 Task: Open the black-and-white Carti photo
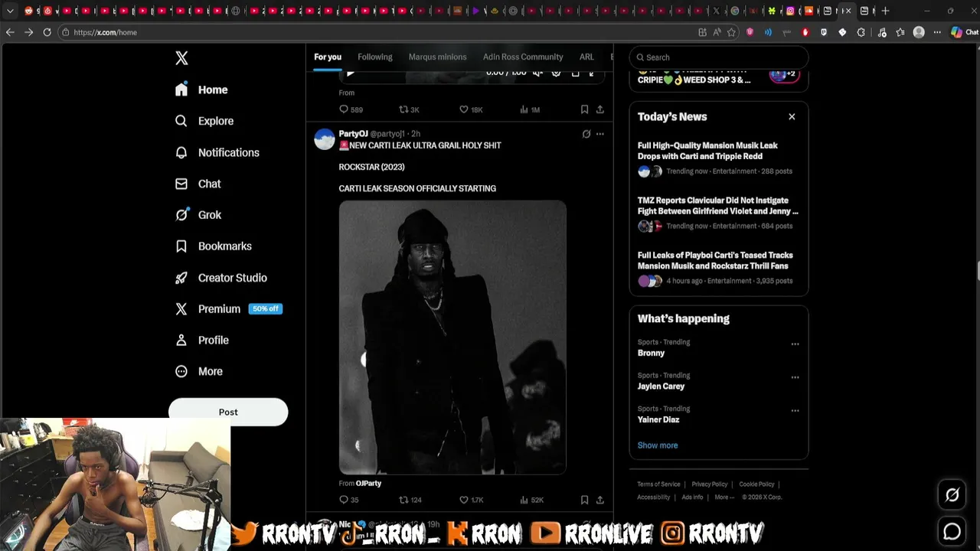click(452, 337)
